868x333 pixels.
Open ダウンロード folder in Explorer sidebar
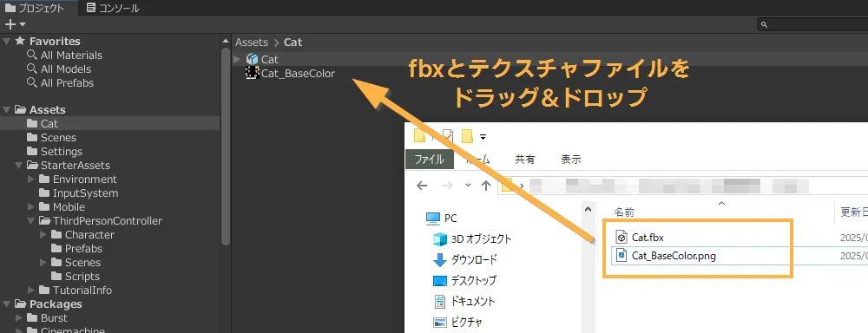465,259
